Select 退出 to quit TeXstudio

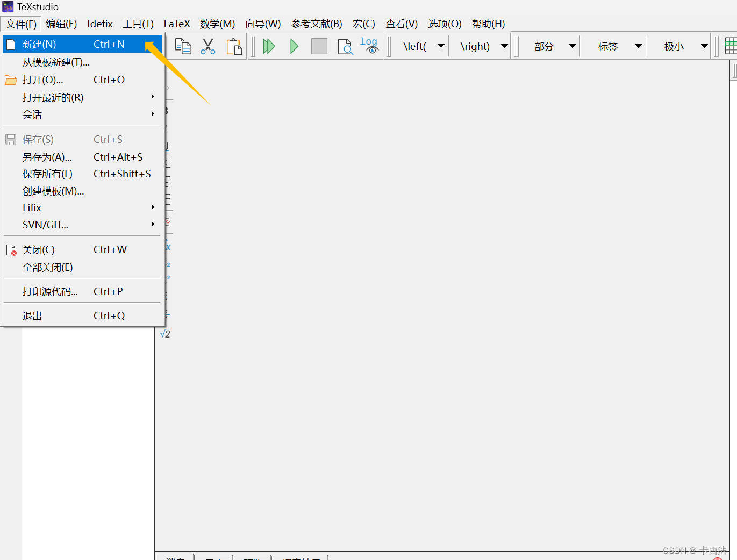(82, 315)
